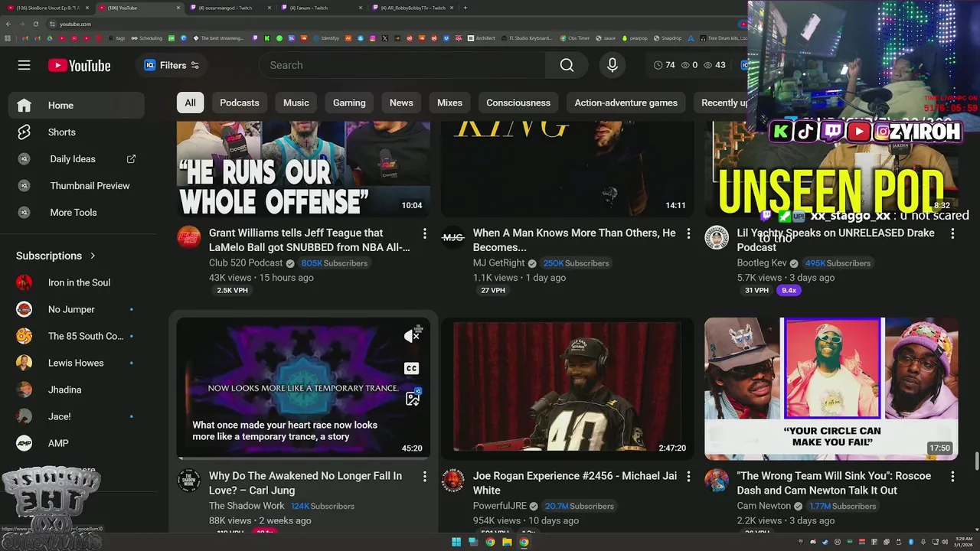The height and width of the screenshot is (551, 980).
Task: Open a new browser tab
Action: click(465, 8)
